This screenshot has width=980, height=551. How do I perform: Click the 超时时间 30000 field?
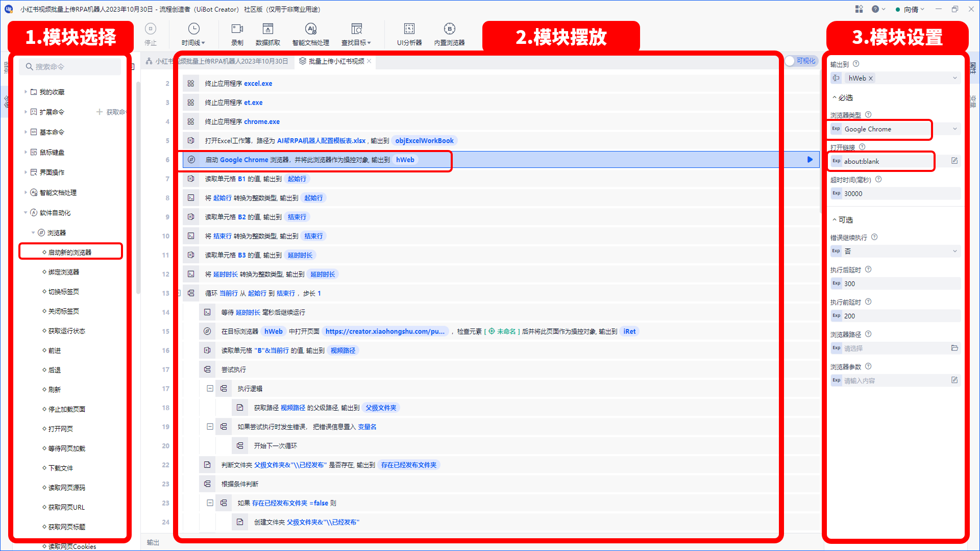(x=895, y=193)
